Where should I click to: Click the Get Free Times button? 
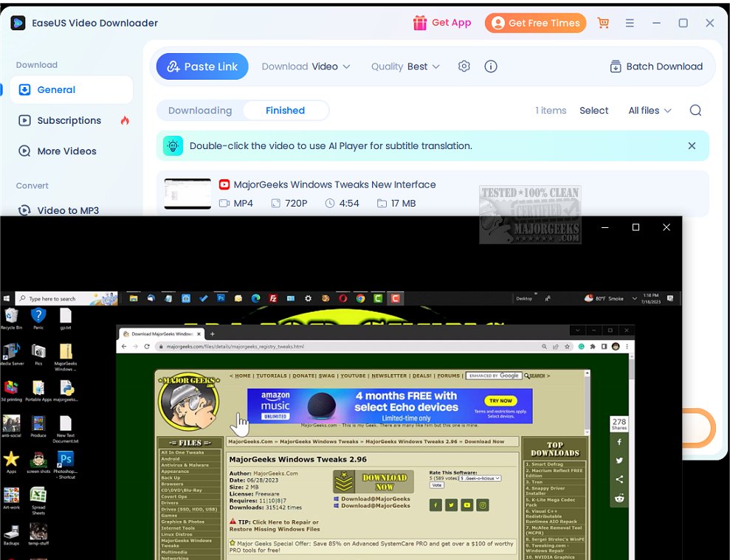(535, 23)
